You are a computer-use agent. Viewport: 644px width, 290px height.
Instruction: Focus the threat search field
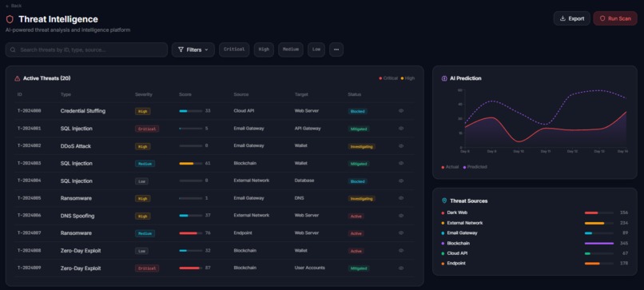[86, 50]
